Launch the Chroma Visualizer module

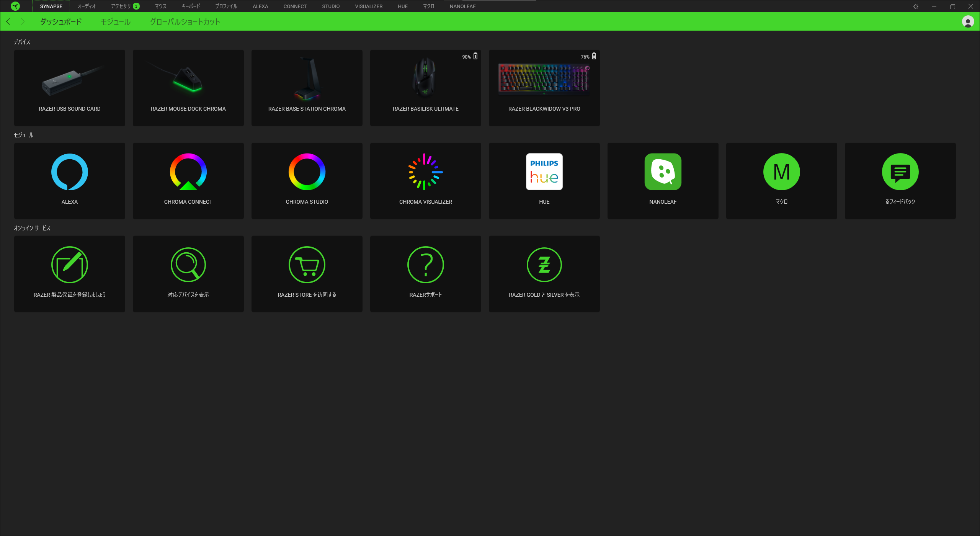click(x=425, y=181)
